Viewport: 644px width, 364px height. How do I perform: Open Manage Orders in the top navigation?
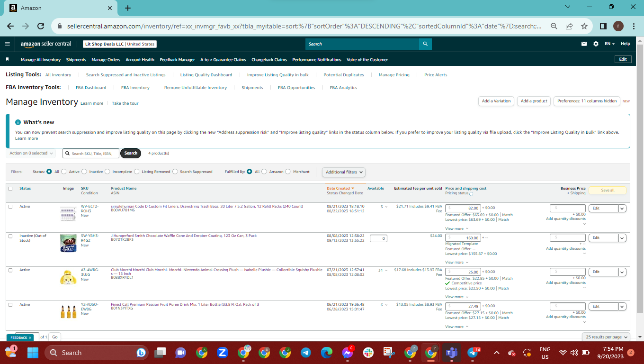(x=106, y=60)
